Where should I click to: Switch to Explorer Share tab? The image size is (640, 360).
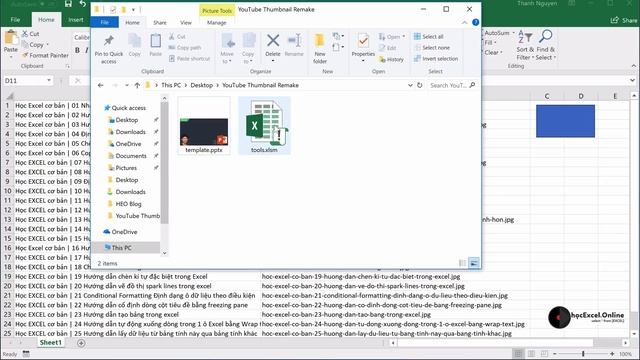point(160,22)
